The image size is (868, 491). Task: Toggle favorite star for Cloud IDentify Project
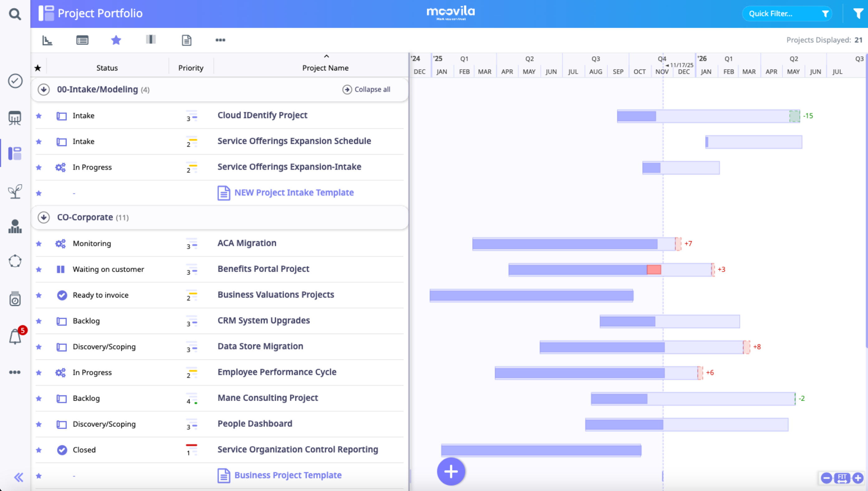(39, 116)
